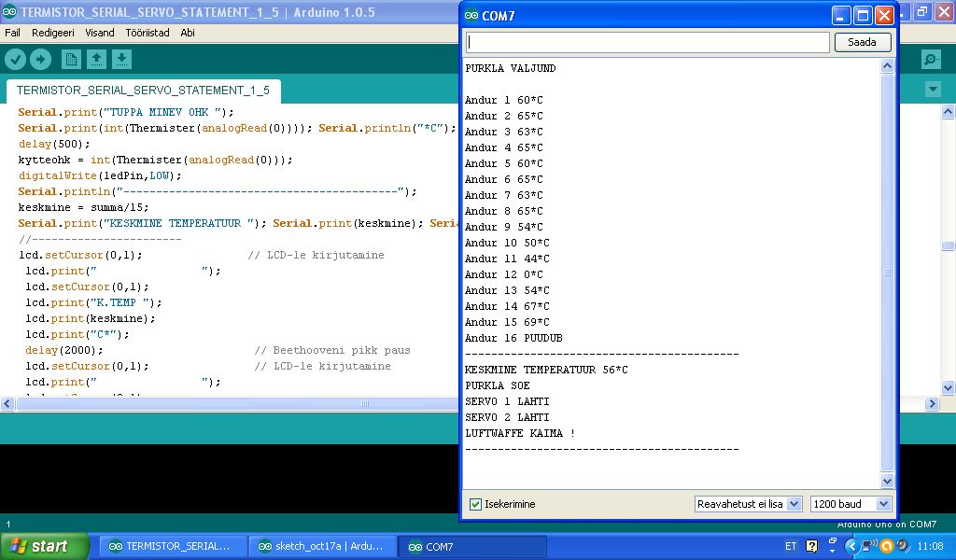
Task: Open the Serial Monitor magnifier icon
Action: 930,60
